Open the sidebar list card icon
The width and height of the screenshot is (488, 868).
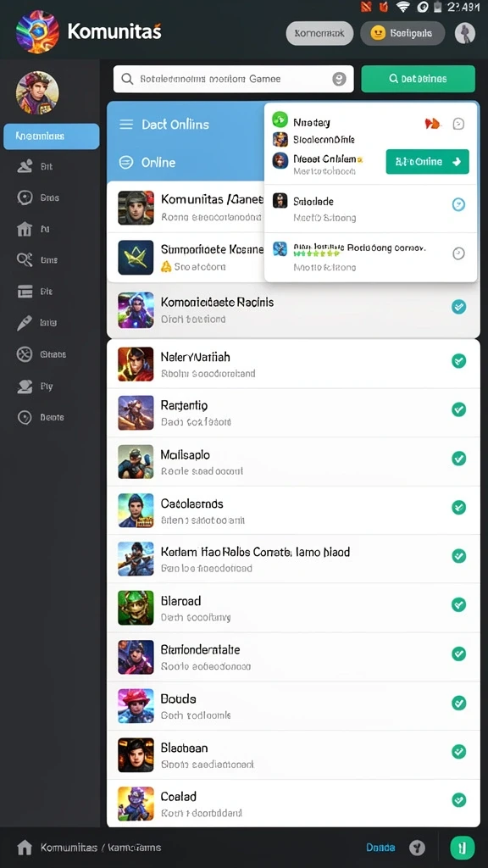point(25,292)
